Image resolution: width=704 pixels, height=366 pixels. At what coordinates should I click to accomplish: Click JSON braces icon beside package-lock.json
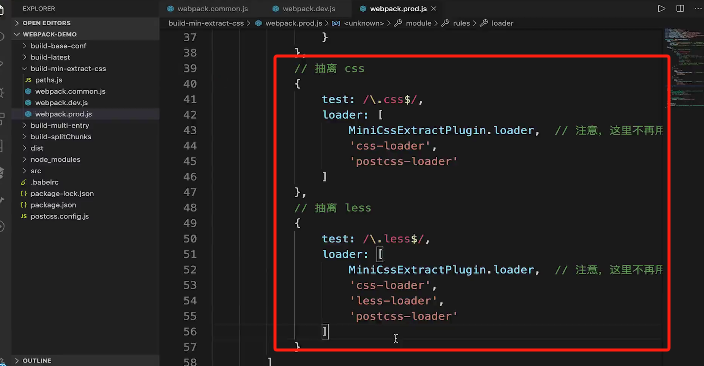coord(24,194)
